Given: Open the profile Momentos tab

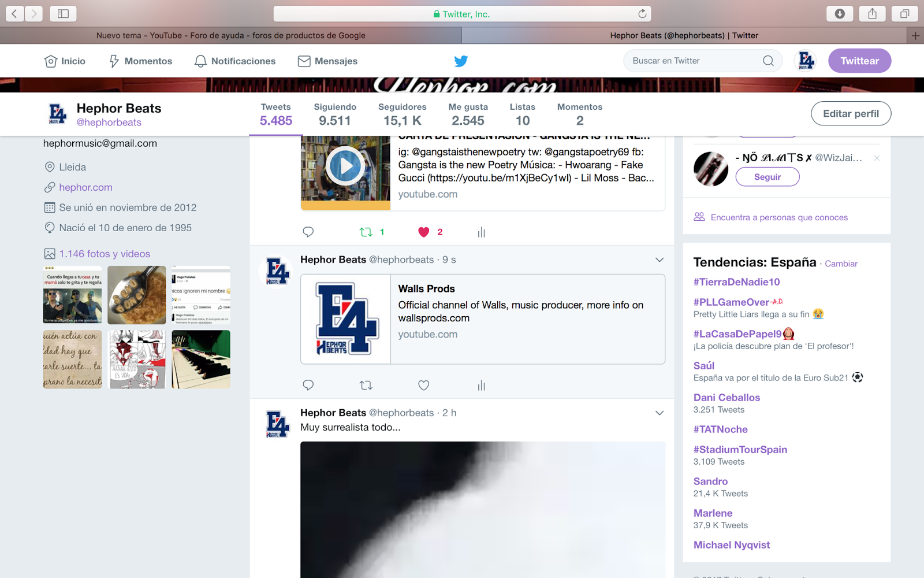Looking at the screenshot, I should coord(580,114).
